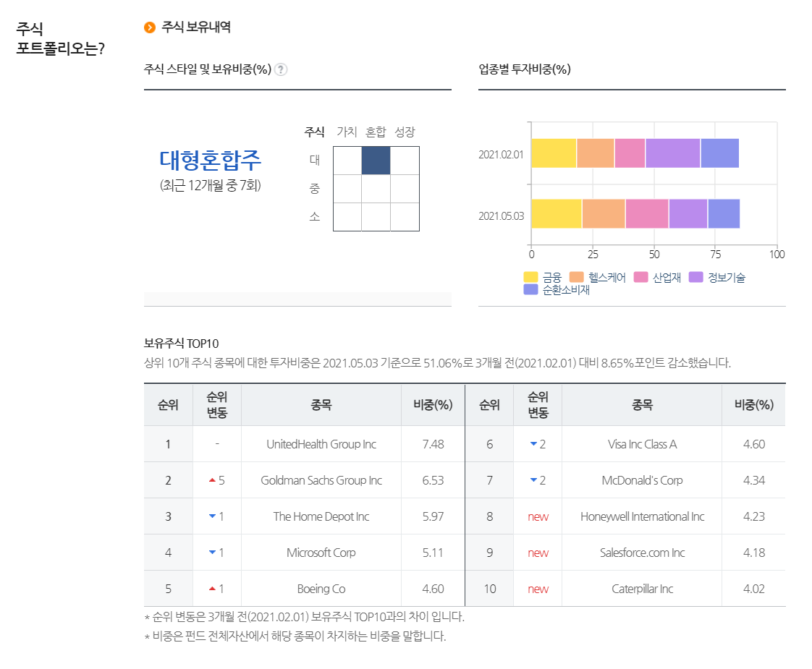Click the 4.02 weight value
Image resolution: width=812 pixels, height=669 pixels.
tap(754, 589)
